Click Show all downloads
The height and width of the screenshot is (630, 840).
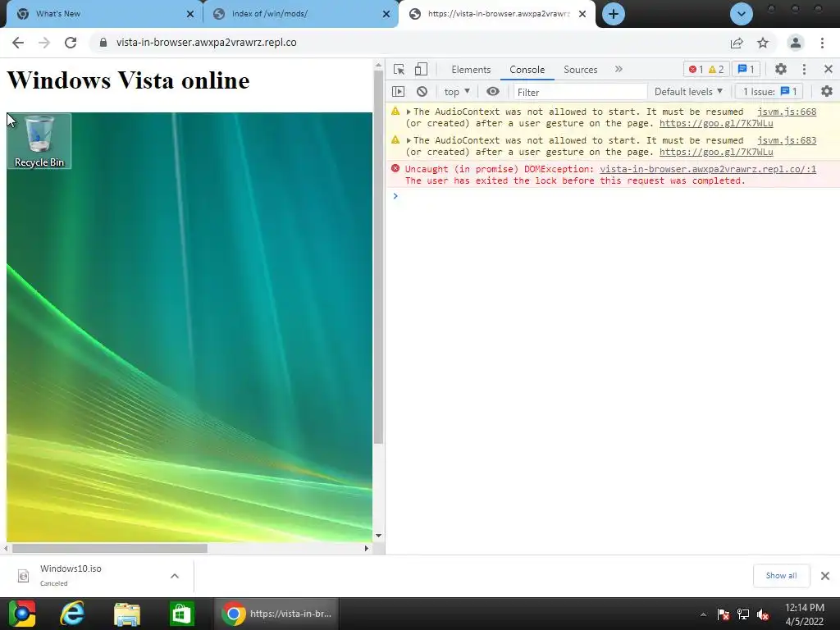781,575
